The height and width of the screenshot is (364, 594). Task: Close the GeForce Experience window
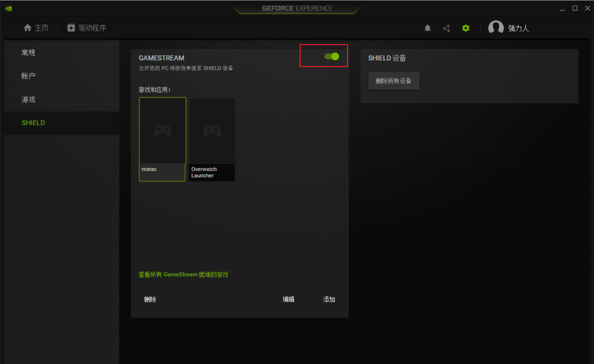tap(587, 9)
